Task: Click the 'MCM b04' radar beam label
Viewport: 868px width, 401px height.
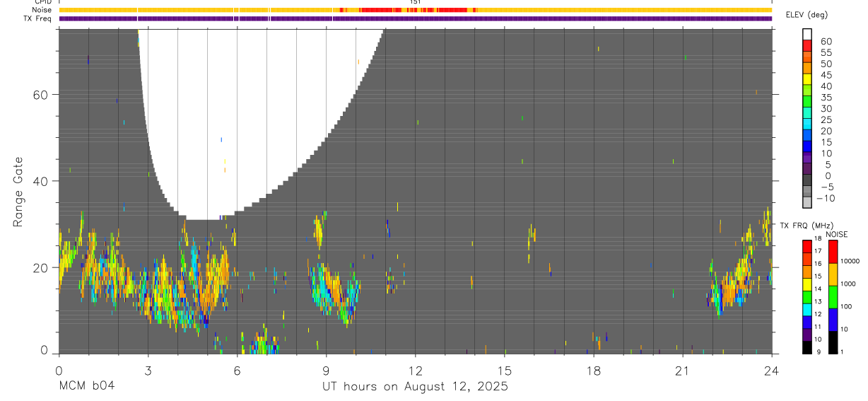Action: point(86,387)
